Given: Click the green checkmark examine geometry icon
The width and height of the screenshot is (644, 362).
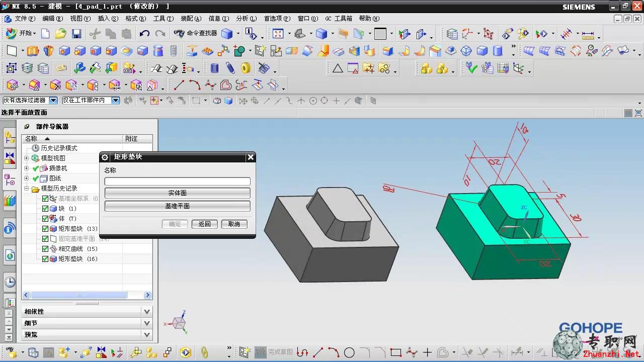Looking at the screenshot, I should click(471, 68).
